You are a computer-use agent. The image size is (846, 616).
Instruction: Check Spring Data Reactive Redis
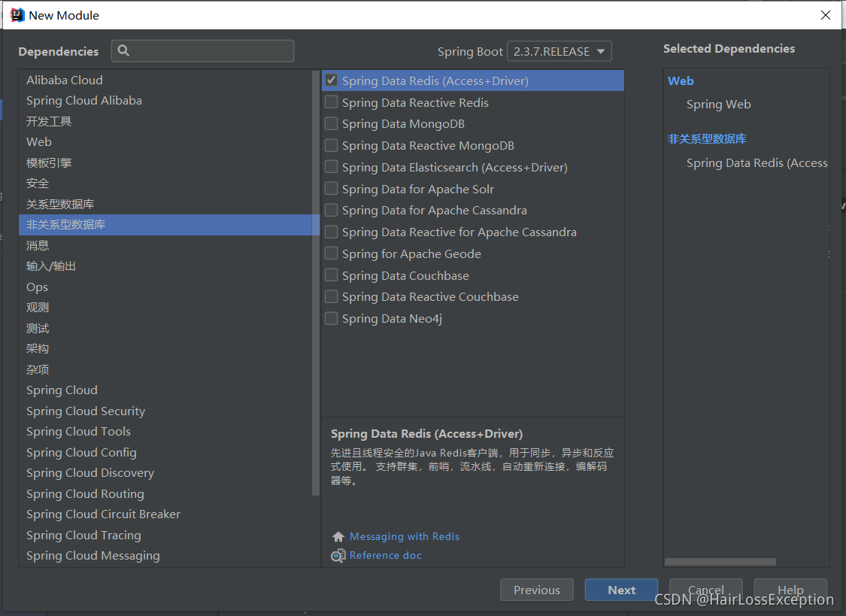[x=332, y=102]
